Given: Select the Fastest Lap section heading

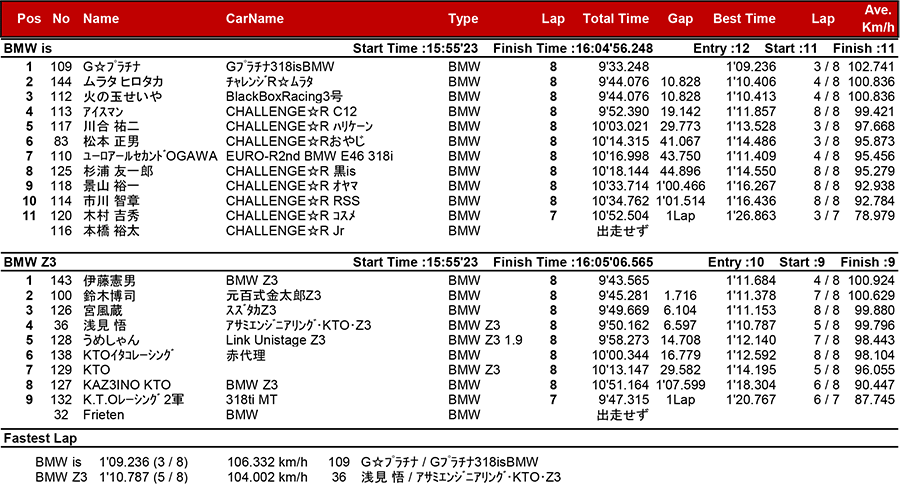Looking at the screenshot, I should [40, 439].
